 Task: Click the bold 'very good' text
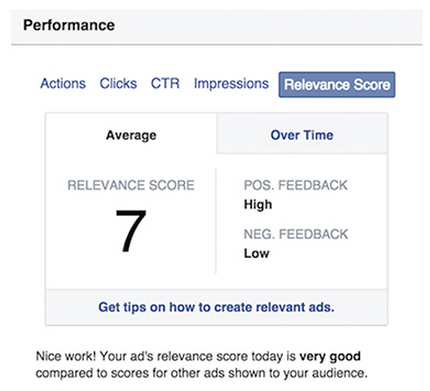click(330, 356)
